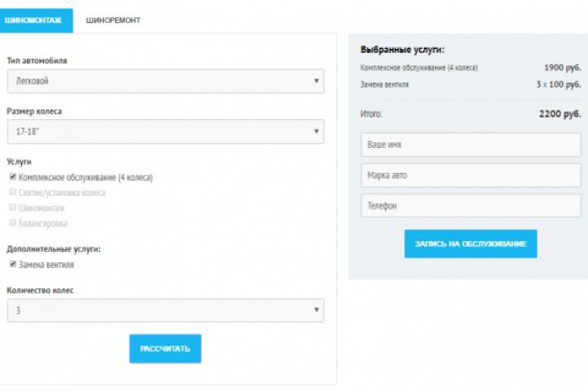588x392 pixels.
Task: Uncheck the Замена вентиля checkbox
Action: [x=13, y=265]
